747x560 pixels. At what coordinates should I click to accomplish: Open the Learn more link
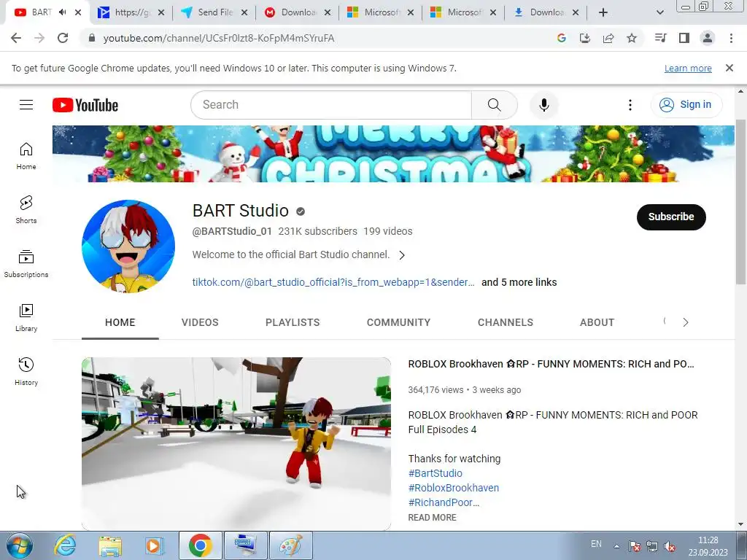pos(688,68)
